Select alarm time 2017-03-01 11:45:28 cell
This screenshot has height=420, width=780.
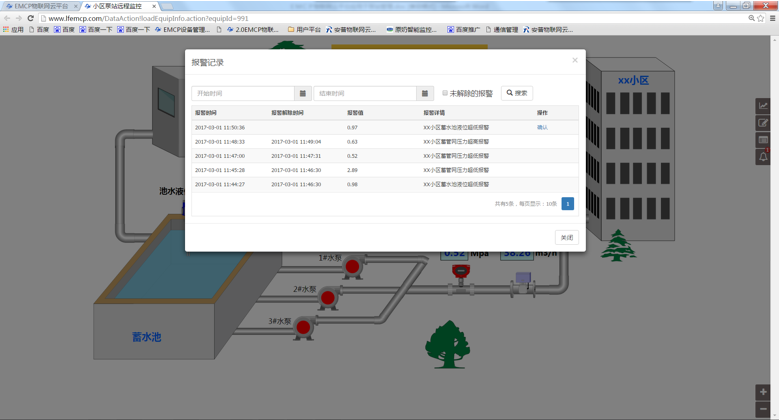coord(220,170)
